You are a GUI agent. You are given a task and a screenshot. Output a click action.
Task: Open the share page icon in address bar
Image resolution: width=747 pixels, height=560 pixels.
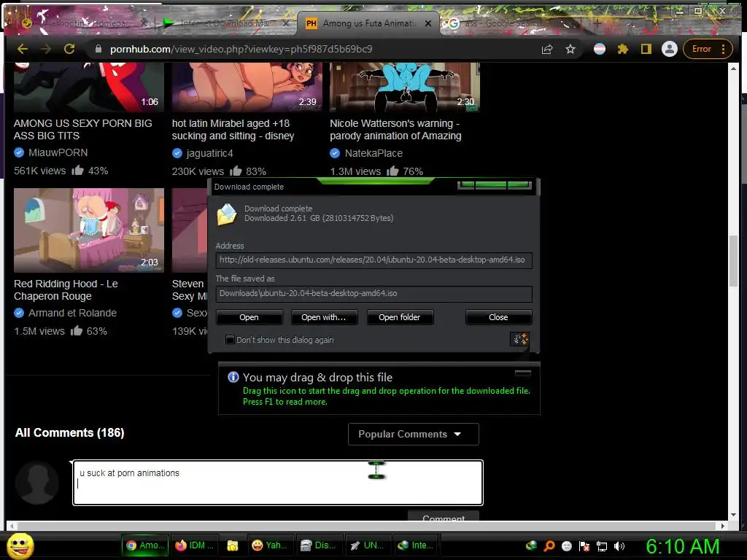547,49
